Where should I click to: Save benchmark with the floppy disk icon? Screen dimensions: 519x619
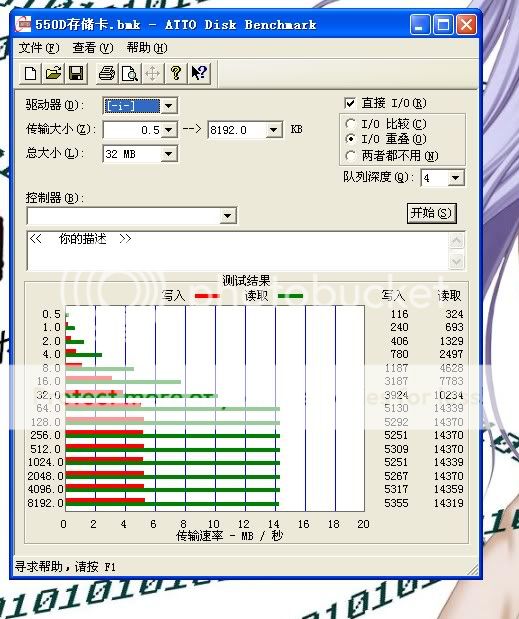point(76,73)
